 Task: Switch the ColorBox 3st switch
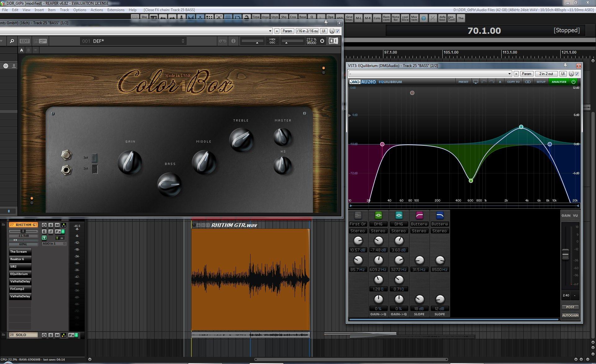pos(94,158)
